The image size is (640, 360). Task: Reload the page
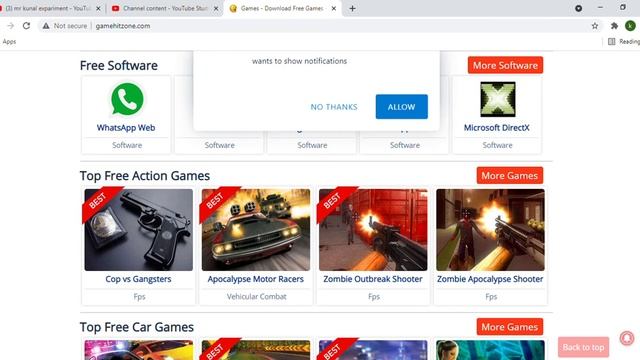coord(26,26)
